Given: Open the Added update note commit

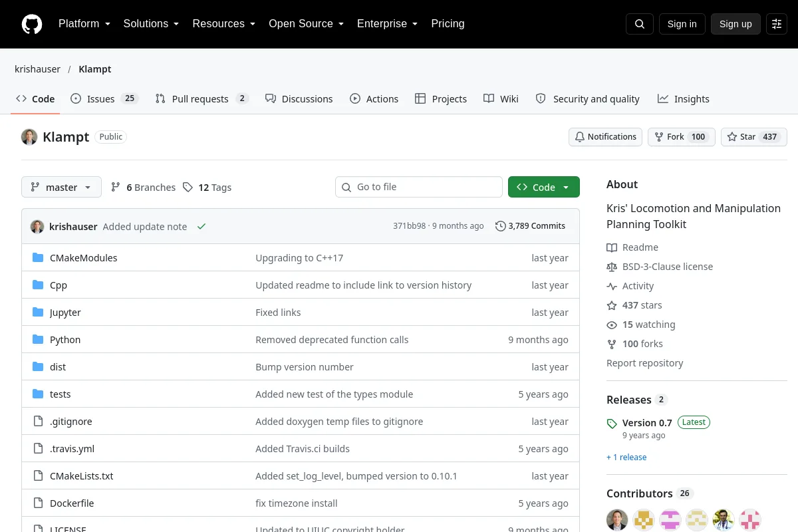Looking at the screenshot, I should click(x=145, y=226).
